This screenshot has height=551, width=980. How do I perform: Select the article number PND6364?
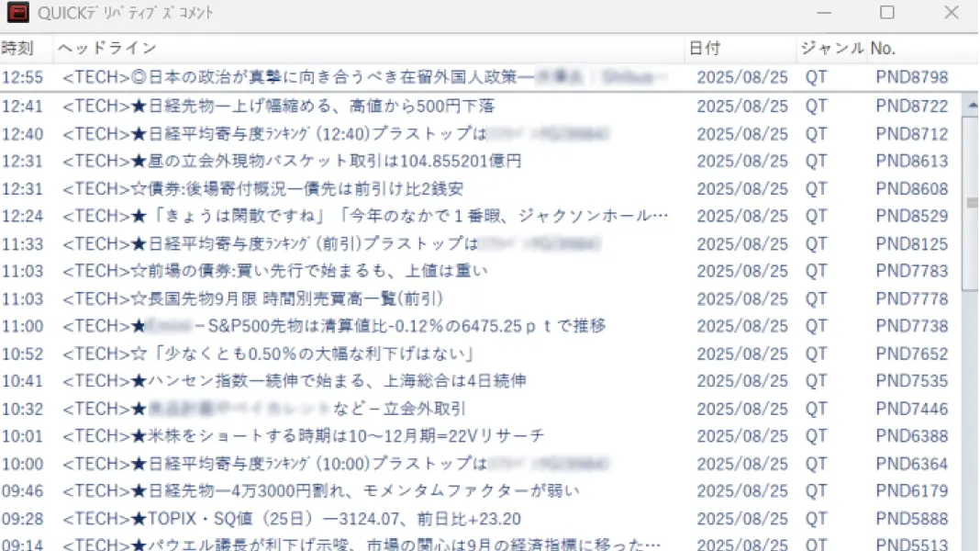point(912,464)
